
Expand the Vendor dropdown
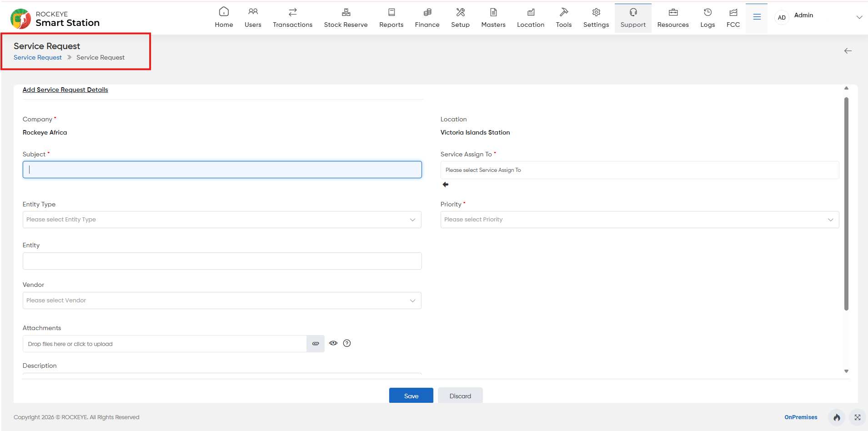[222, 301]
